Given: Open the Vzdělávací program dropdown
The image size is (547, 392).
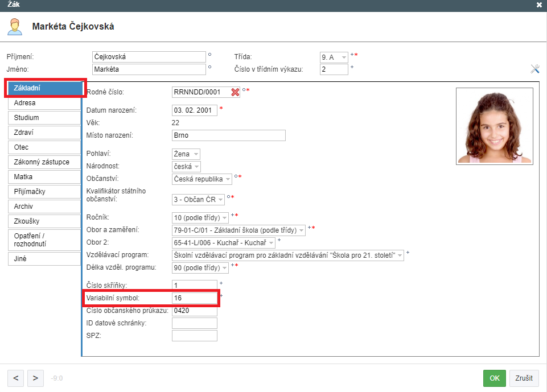Looking at the screenshot, I should pyautogui.click(x=288, y=255).
